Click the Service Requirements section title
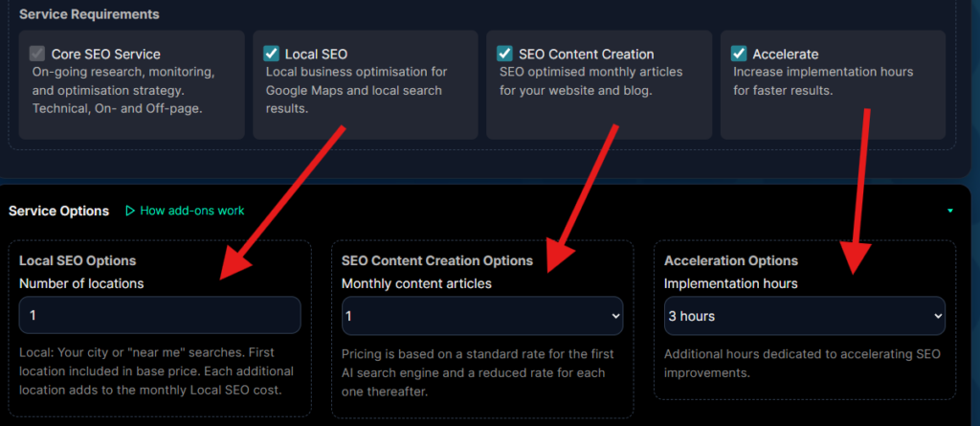Image resolution: width=980 pixels, height=426 pixels. pos(89,14)
